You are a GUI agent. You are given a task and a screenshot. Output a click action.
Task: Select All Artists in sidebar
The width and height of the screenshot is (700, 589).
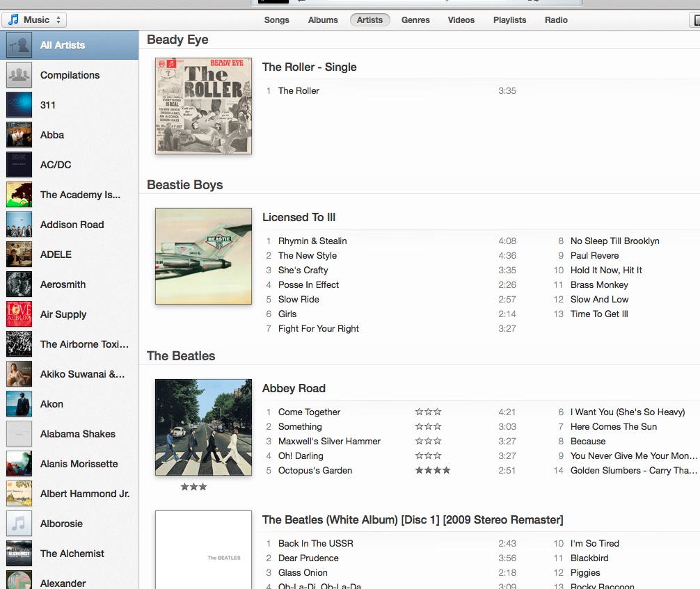[x=69, y=45]
